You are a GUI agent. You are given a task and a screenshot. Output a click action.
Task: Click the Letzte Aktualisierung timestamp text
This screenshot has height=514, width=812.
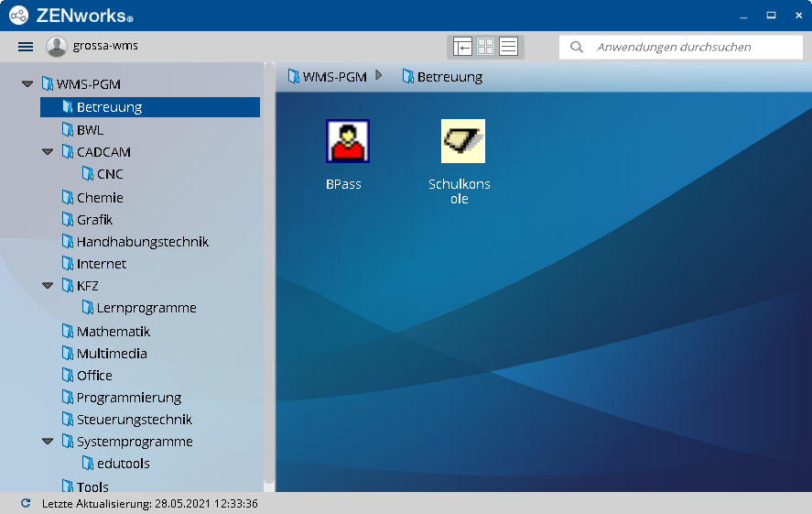[149, 504]
